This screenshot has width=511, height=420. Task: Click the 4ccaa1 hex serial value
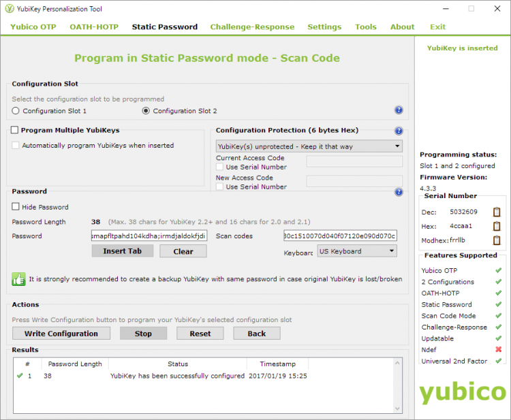coord(461,226)
